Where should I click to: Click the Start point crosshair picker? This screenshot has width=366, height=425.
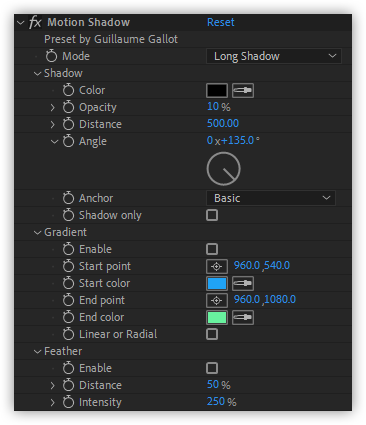pyautogui.click(x=217, y=266)
